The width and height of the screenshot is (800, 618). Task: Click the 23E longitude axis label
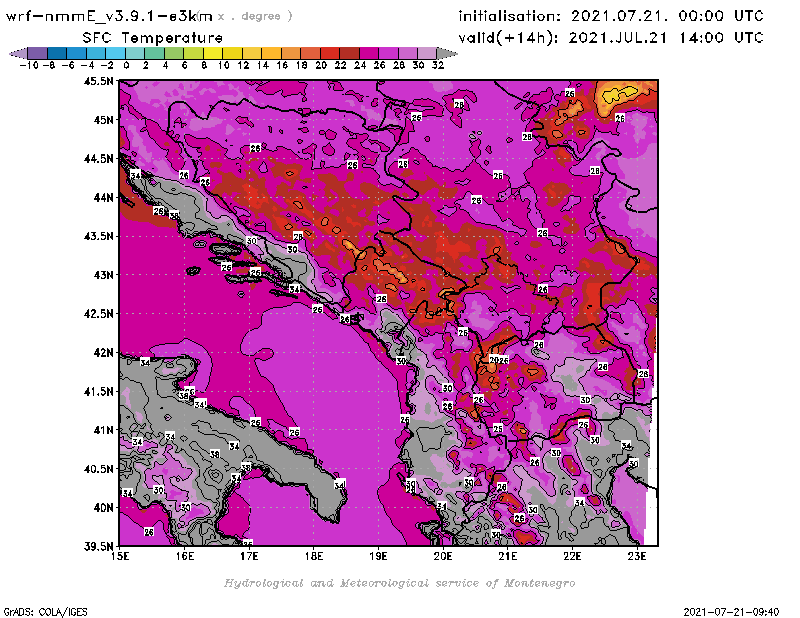click(x=637, y=556)
